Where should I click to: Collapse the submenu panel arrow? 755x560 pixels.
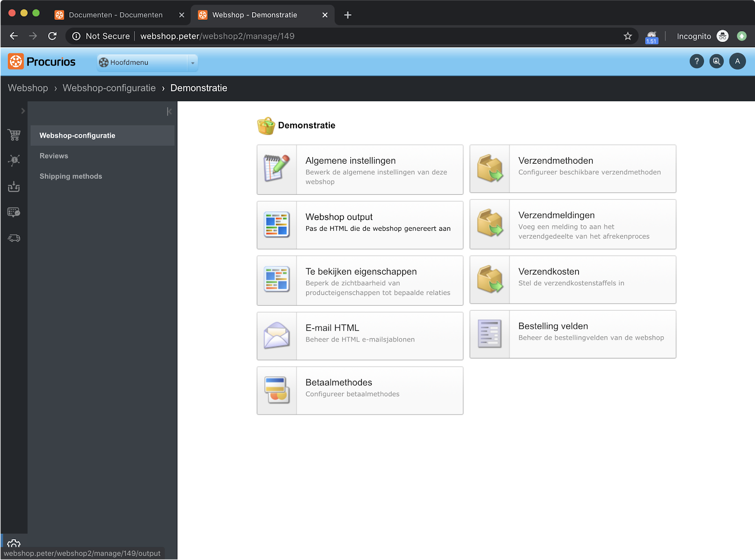[x=169, y=111]
